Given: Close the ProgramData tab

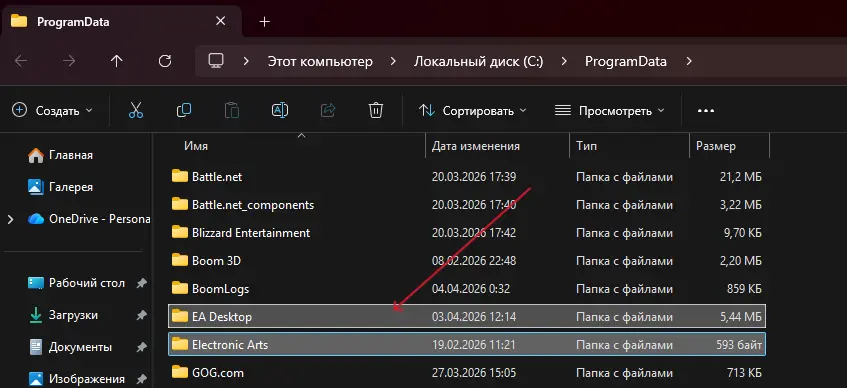Looking at the screenshot, I should (220, 22).
